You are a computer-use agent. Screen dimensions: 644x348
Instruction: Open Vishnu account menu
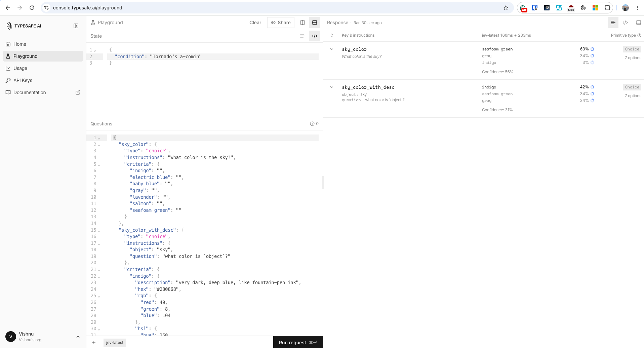[43, 337]
